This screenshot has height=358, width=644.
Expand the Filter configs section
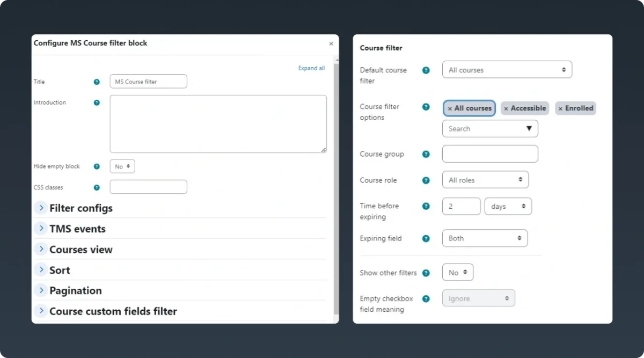[x=41, y=208]
